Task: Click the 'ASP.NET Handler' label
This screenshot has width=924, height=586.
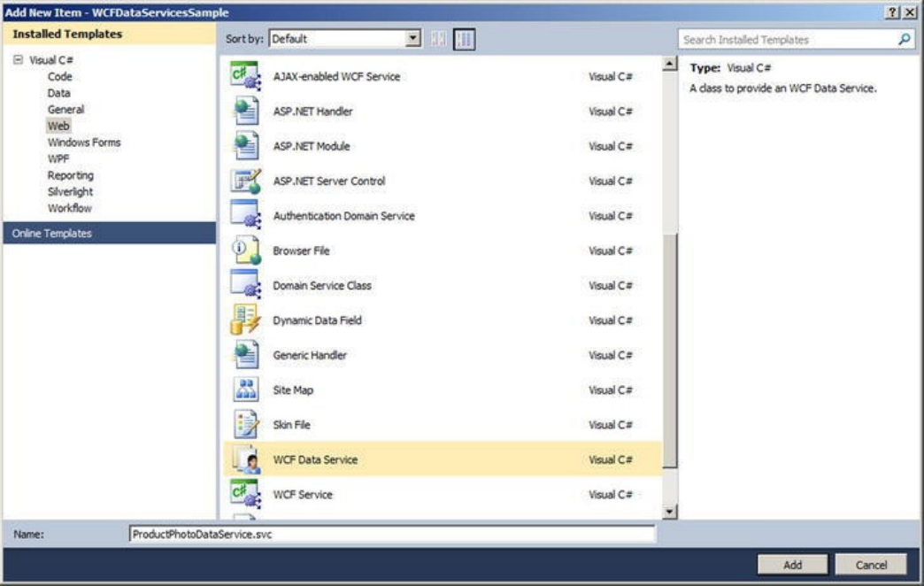Action: [313, 111]
